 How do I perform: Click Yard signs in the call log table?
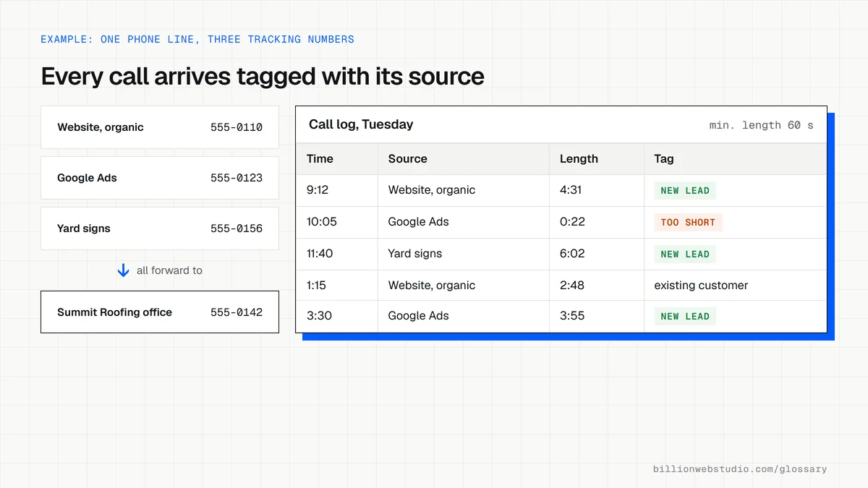pyautogui.click(x=415, y=254)
